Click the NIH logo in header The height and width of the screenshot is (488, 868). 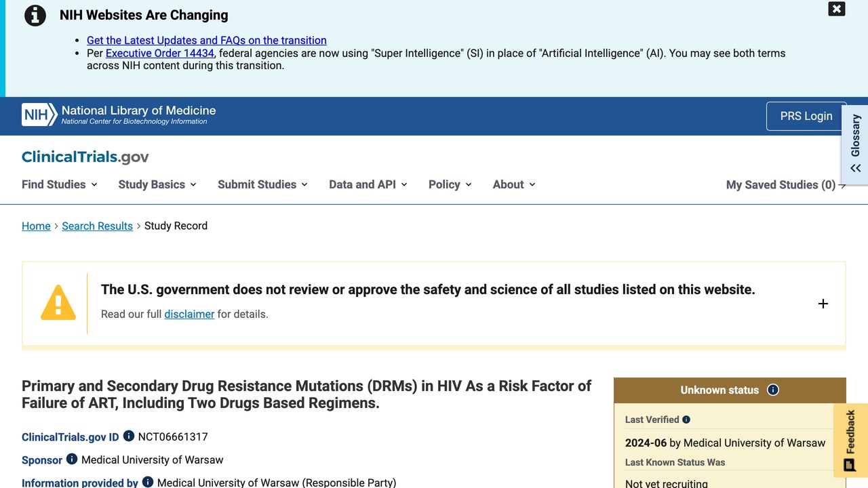coord(39,115)
